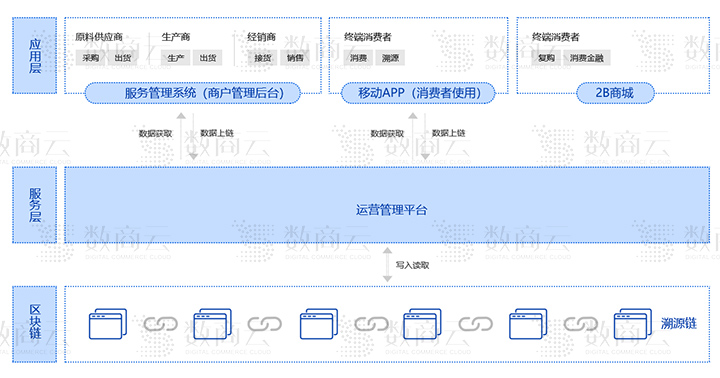
Task: Select the second block window icon from left
Action: tap(213, 324)
